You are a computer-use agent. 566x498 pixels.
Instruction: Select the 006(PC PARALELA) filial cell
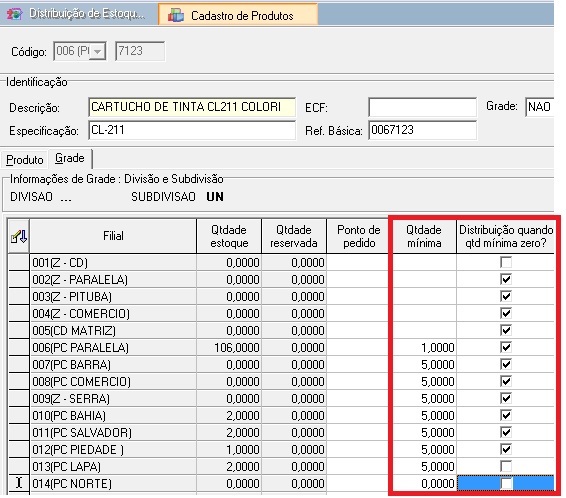pos(113,347)
